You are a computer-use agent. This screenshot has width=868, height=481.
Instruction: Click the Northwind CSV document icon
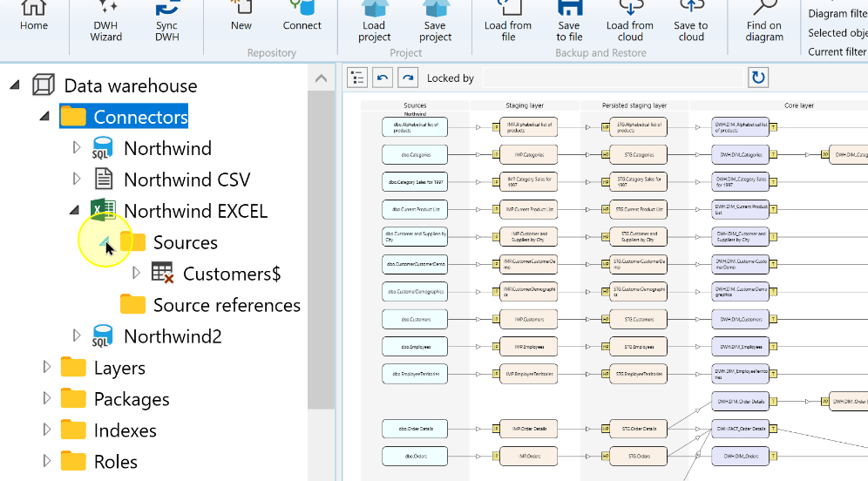104,180
